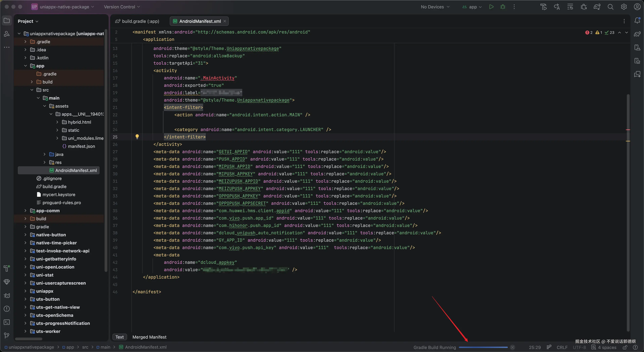644x352 pixels.
Task: Click the Run app play icon
Action: [491, 7]
